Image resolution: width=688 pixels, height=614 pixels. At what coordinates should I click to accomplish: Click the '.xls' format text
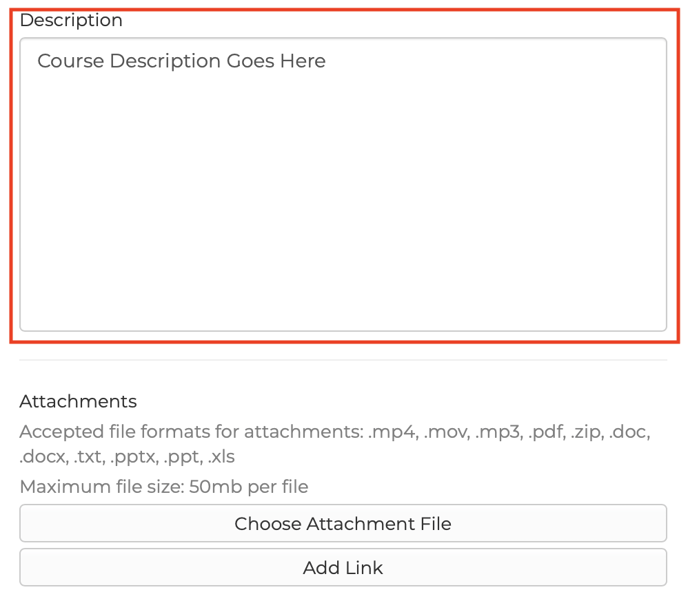click(x=221, y=458)
